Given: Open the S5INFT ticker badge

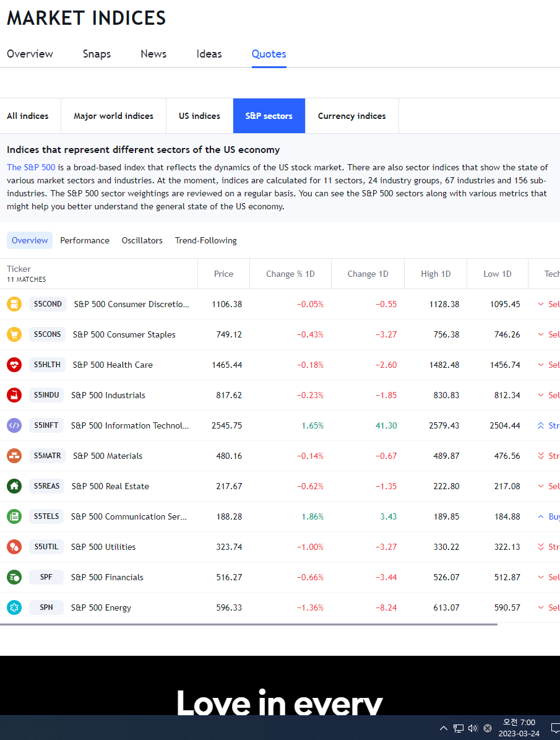Looking at the screenshot, I should coord(46,425).
